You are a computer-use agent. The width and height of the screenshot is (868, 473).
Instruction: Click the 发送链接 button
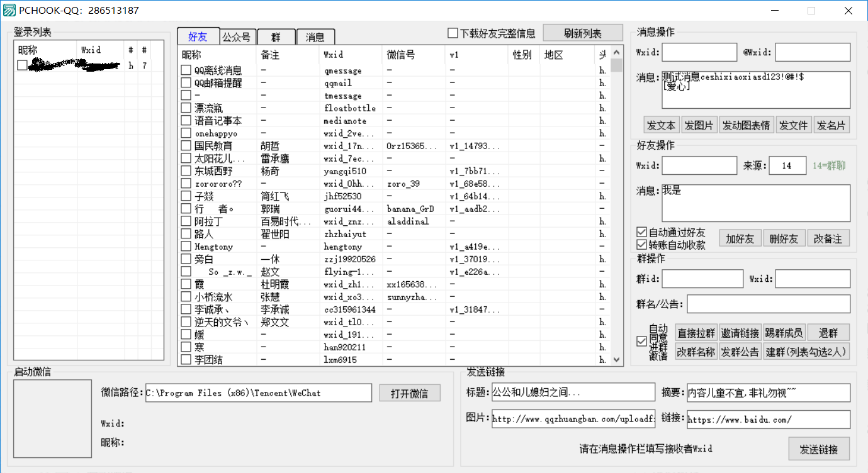click(819, 450)
